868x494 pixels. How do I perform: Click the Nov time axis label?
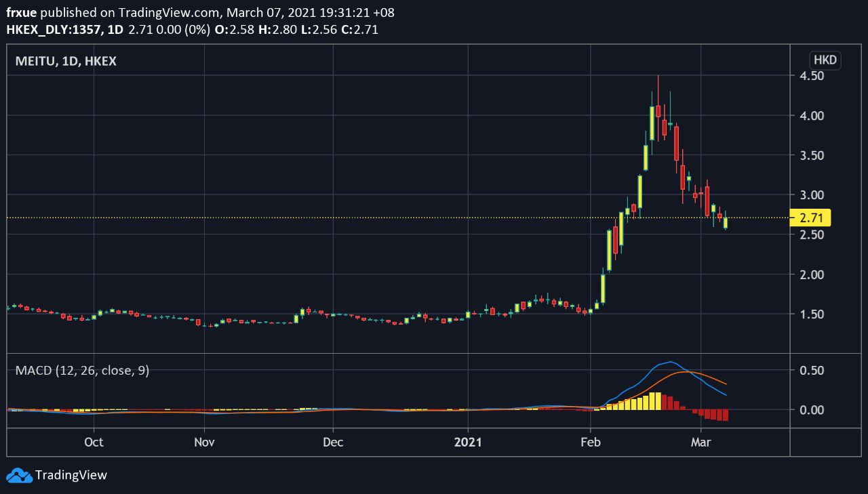(x=204, y=442)
